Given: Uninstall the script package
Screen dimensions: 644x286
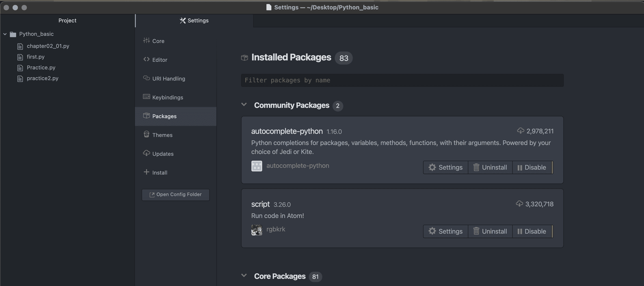Looking at the screenshot, I should pos(490,231).
